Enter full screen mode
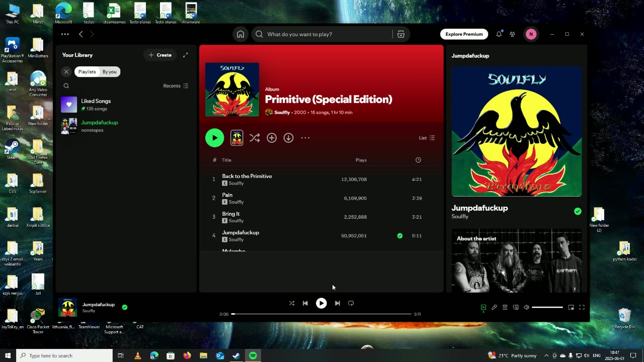644x362 pixels. coord(582,307)
